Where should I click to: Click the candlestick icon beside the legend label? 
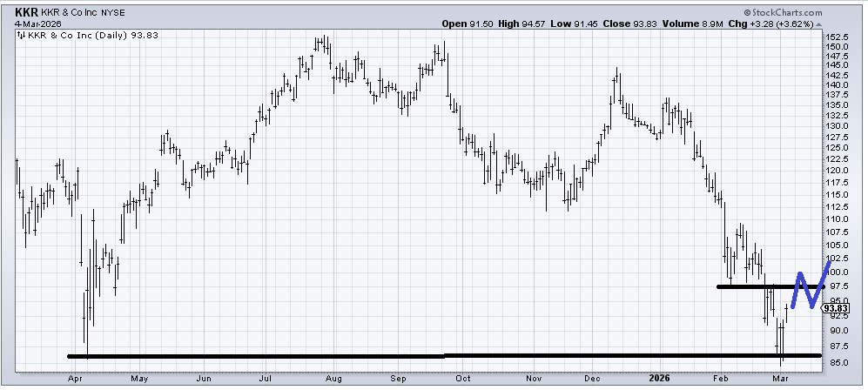(21, 36)
